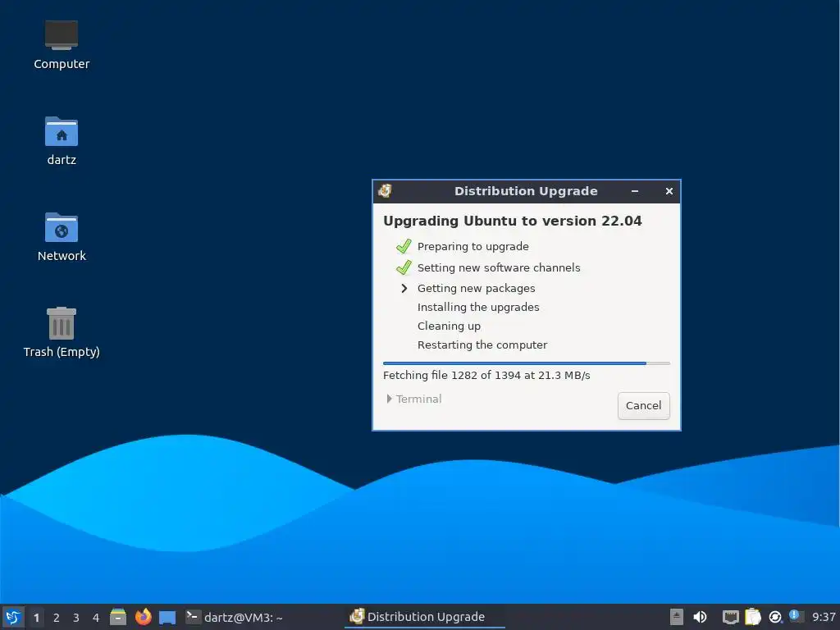Image resolution: width=840 pixels, height=630 pixels.
Task: Click the green checkmark beside Setting new software channels
Action: point(404,267)
